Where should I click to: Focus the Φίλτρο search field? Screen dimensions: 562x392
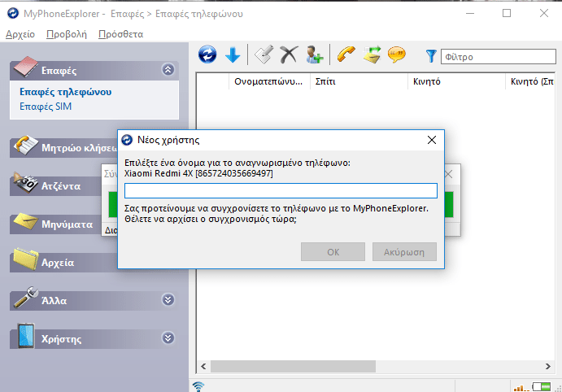pyautogui.click(x=499, y=57)
